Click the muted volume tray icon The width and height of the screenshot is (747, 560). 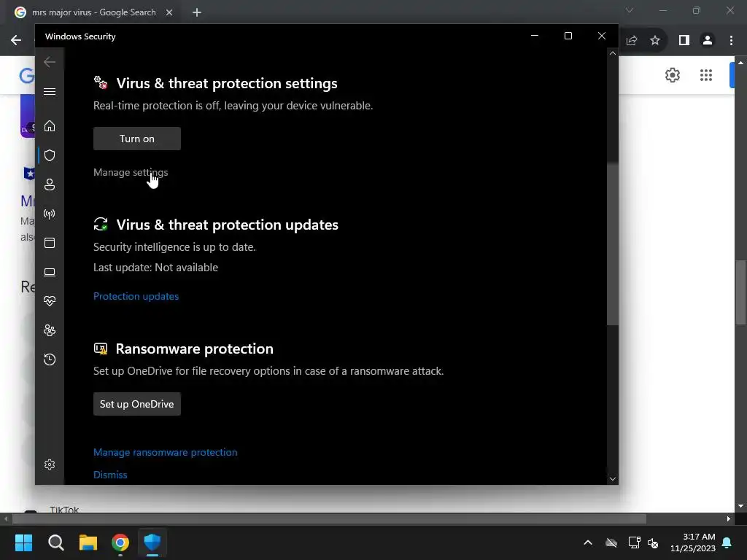coord(653,542)
